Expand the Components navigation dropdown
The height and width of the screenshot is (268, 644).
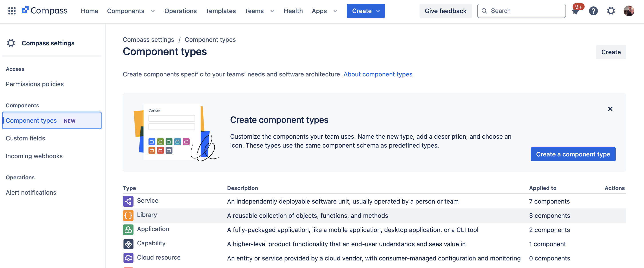pyautogui.click(x=153, y=11)
